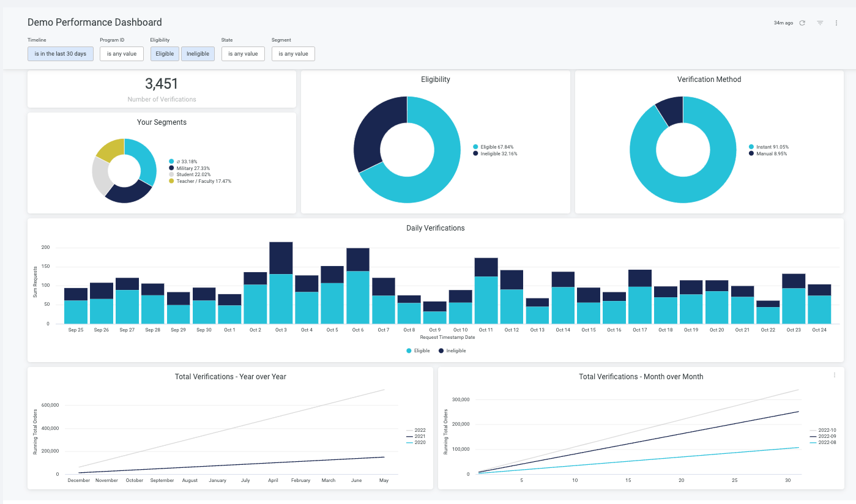Toggle the 2022-08 line legend
Viewport: 856px width, 504px height.
pyautogui.click(x=823, y=443)
